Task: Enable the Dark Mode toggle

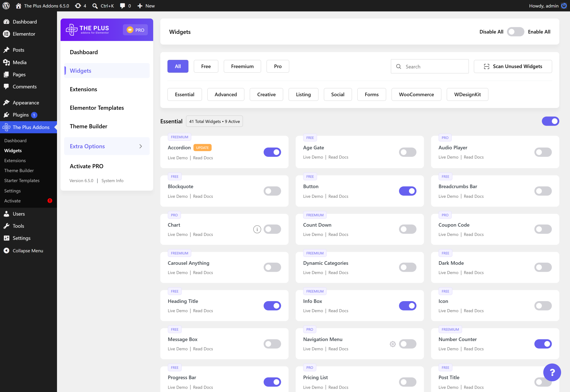Action: click(x=543, y=267)
